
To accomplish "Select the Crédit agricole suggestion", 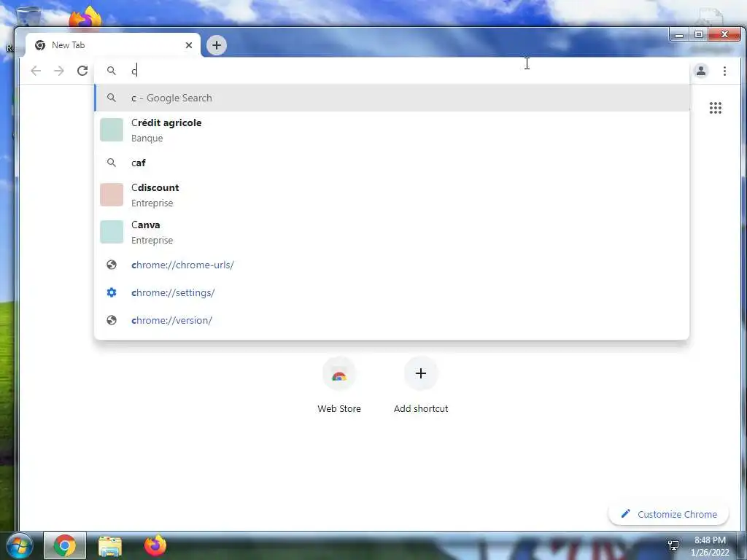I will [x=392, y=130].
